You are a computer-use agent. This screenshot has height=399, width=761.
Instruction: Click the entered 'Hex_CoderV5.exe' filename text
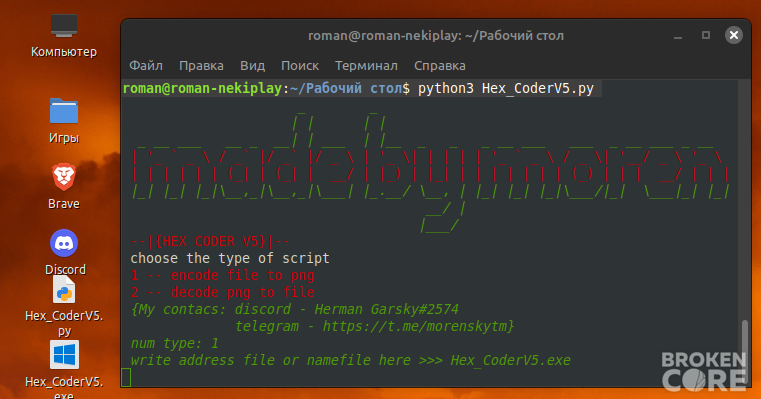[x=511, y=360]
